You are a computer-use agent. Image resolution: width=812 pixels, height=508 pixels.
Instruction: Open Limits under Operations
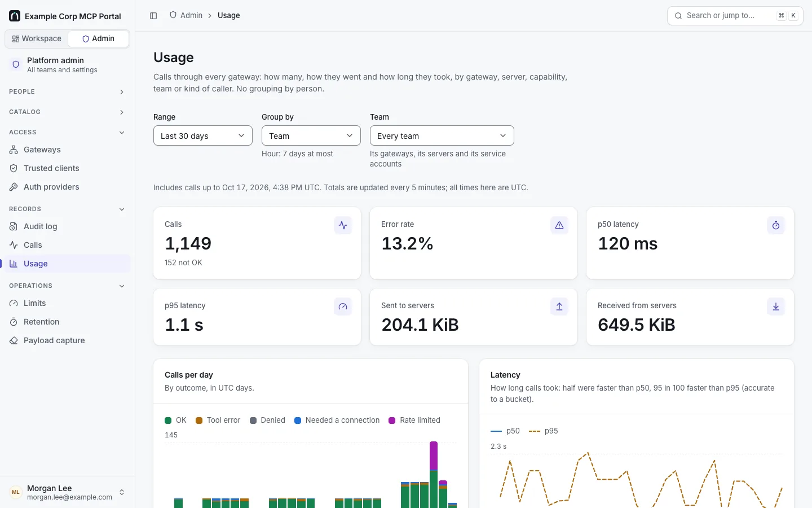(68, 303)
